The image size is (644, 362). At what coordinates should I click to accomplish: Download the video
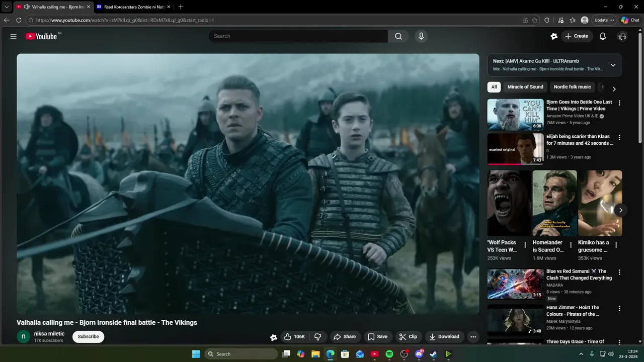tap(444, 337)
